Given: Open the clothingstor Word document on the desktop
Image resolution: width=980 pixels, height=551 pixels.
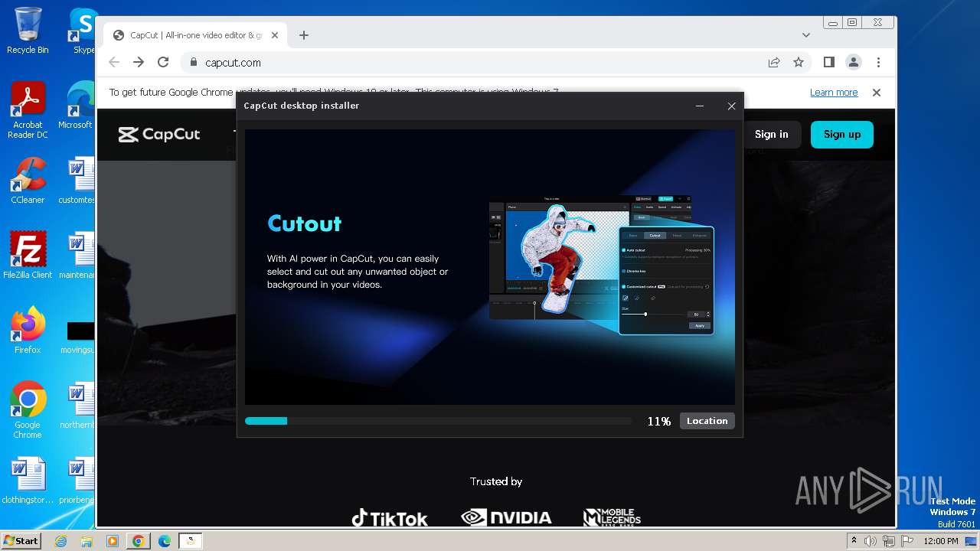Looking at the screenshot, I should click(28, 481).
